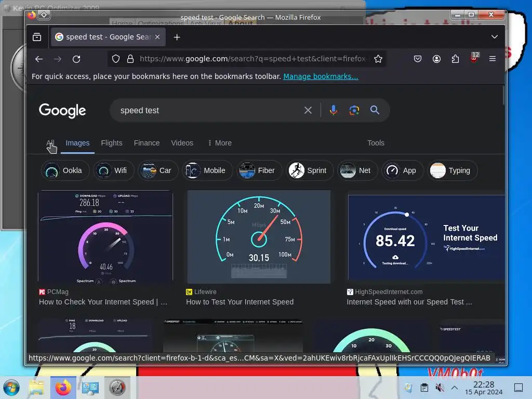Filter images by the Sprint chip
The image size is (532, 399).
(309, 170)
